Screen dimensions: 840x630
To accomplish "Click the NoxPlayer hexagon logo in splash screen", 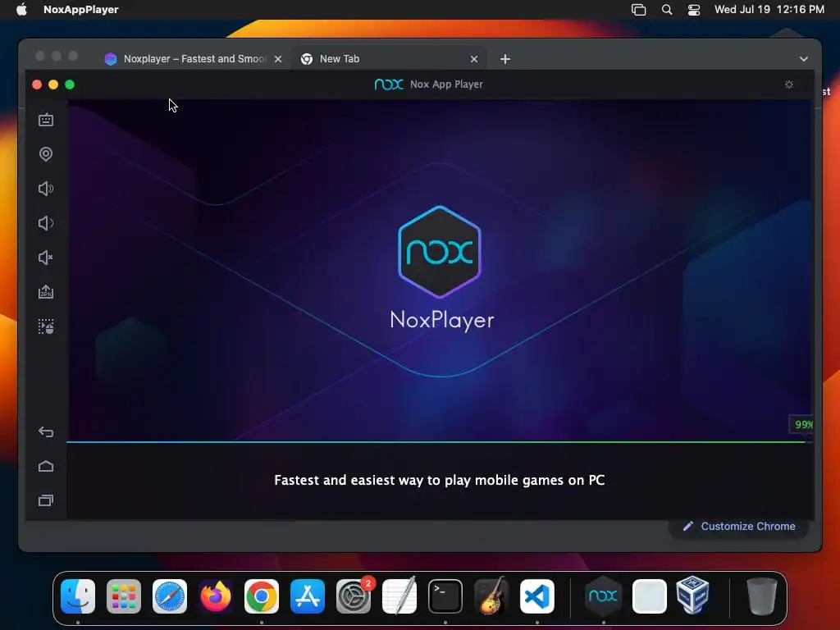I will (x=440, y=251).
